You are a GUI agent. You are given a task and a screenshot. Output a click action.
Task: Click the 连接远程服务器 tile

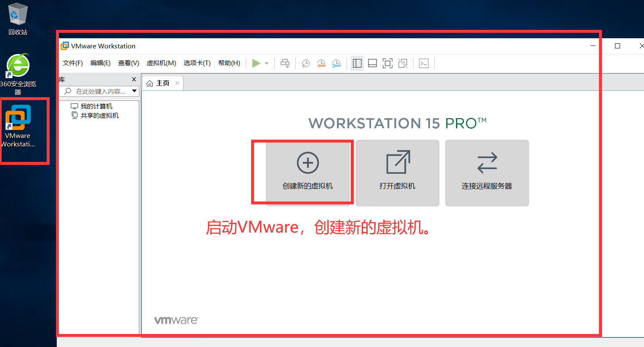[487, 173]
